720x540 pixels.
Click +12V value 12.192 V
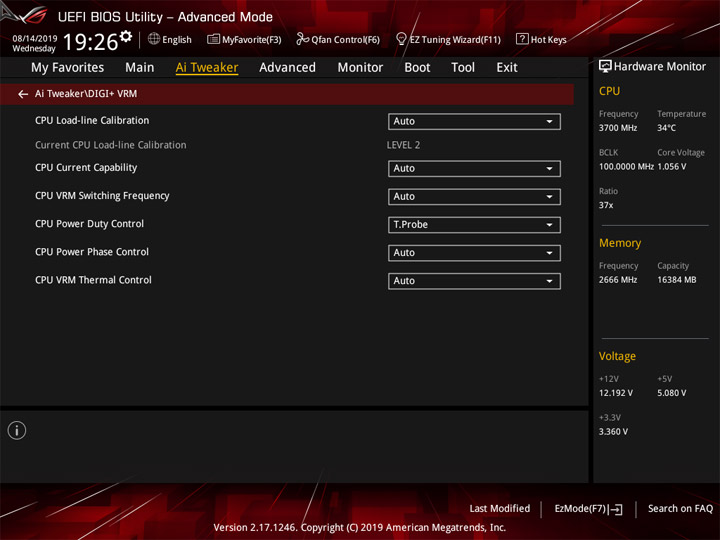pyautogui.click(x=615, y=393)
